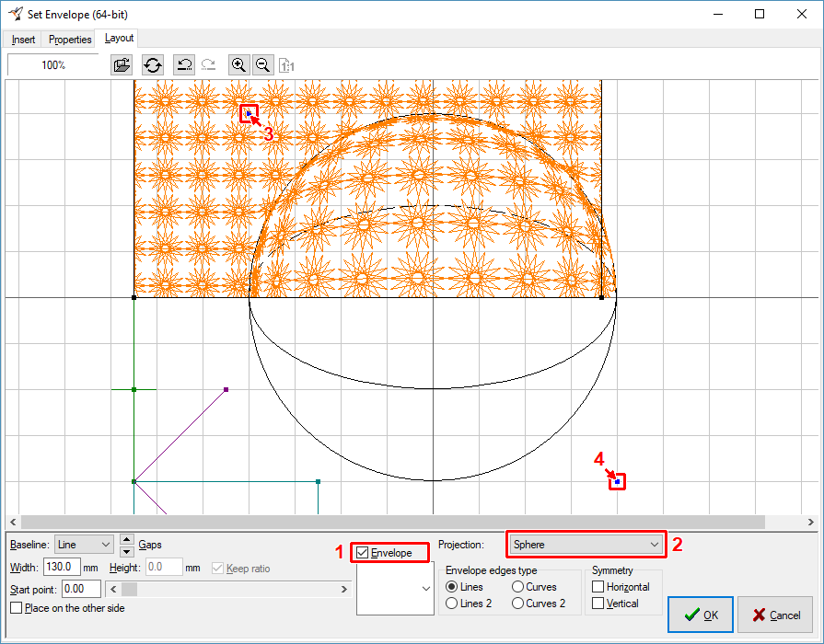Enable Place on the other side
824x644 pixels.
(x=15, y=608)
